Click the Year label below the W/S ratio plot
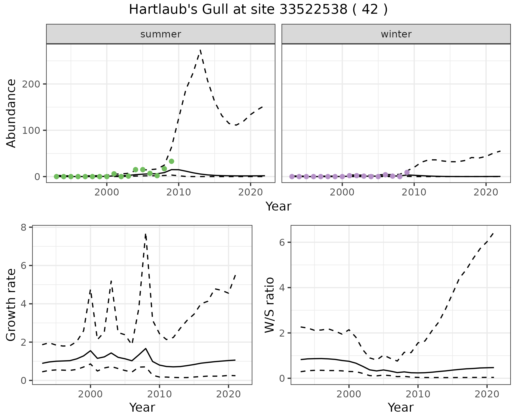This screenshot has width=517, height=420. coord(400,408)
